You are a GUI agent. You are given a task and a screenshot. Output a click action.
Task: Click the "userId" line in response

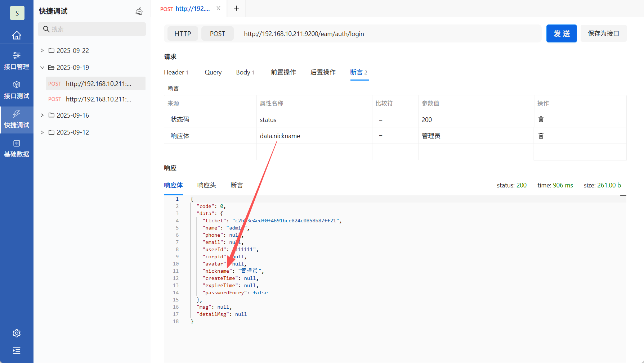coord(231,249)
